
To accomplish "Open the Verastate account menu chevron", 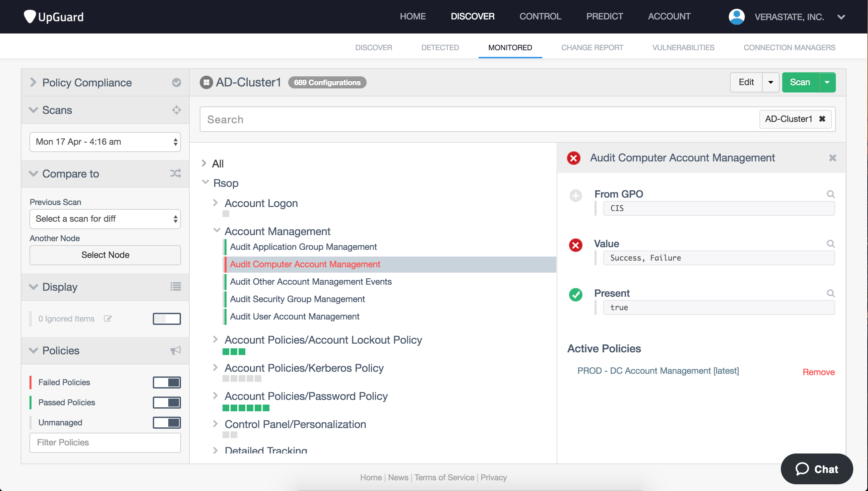I will coord(841,17).
